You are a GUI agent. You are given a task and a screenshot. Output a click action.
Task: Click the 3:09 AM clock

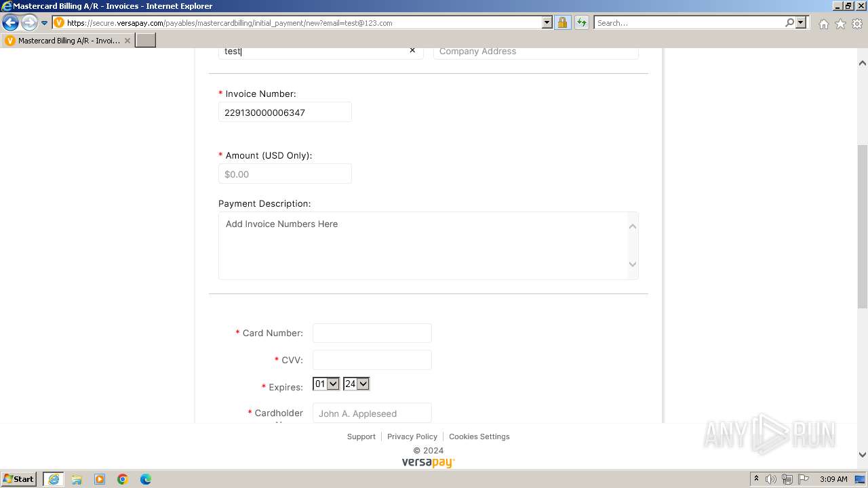pyautogui.click(x=833, y=479)
